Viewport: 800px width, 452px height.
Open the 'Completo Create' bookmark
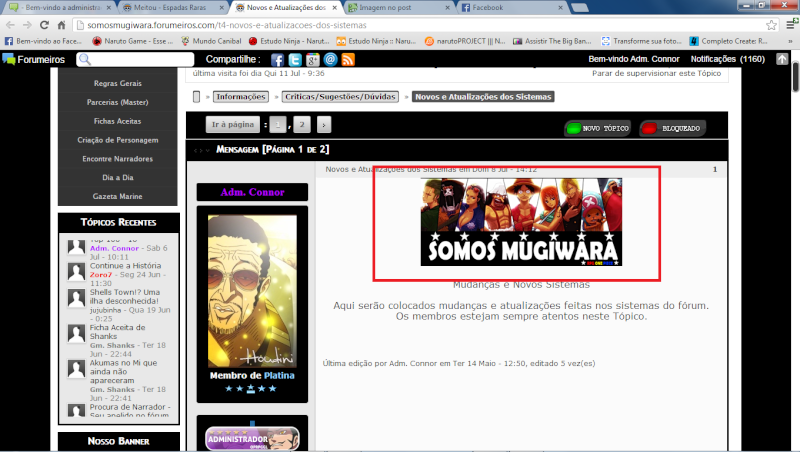click(729, 41)
